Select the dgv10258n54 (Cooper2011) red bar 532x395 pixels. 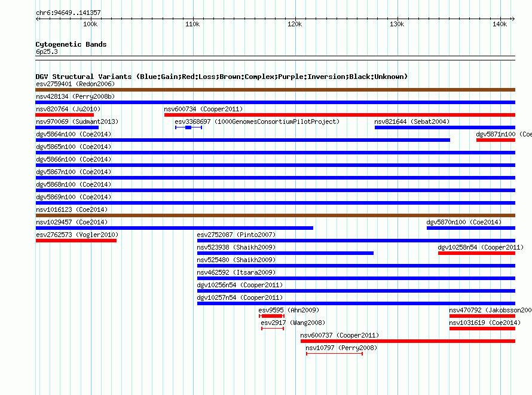pyautogui.click(x=476, y=253)
